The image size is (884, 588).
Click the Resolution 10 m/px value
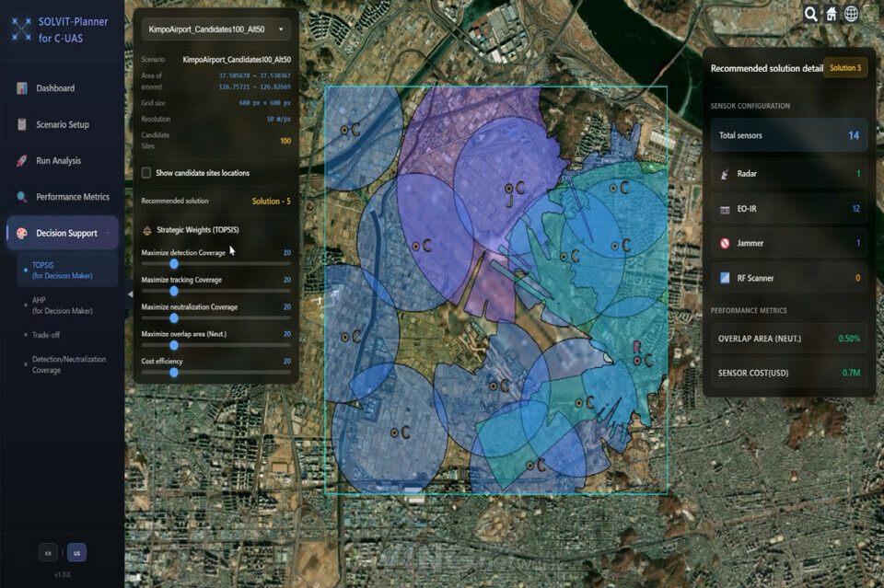(278, 120)
